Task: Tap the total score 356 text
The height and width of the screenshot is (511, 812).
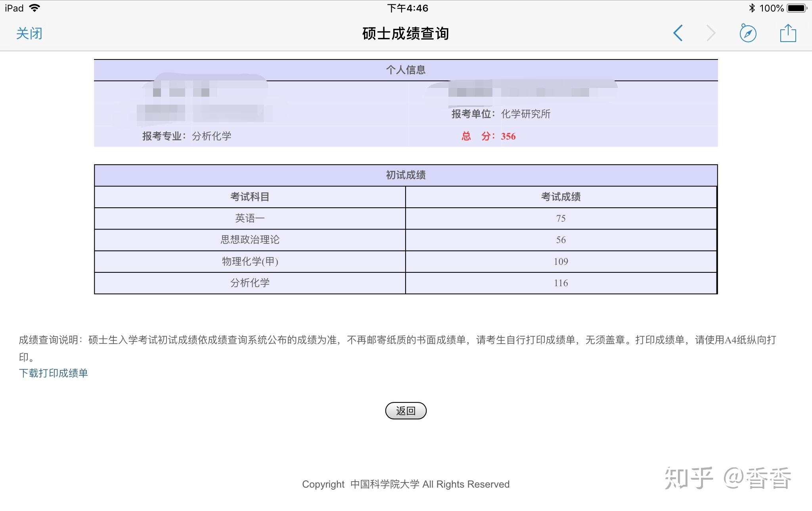Action: [x=508, y=136]
